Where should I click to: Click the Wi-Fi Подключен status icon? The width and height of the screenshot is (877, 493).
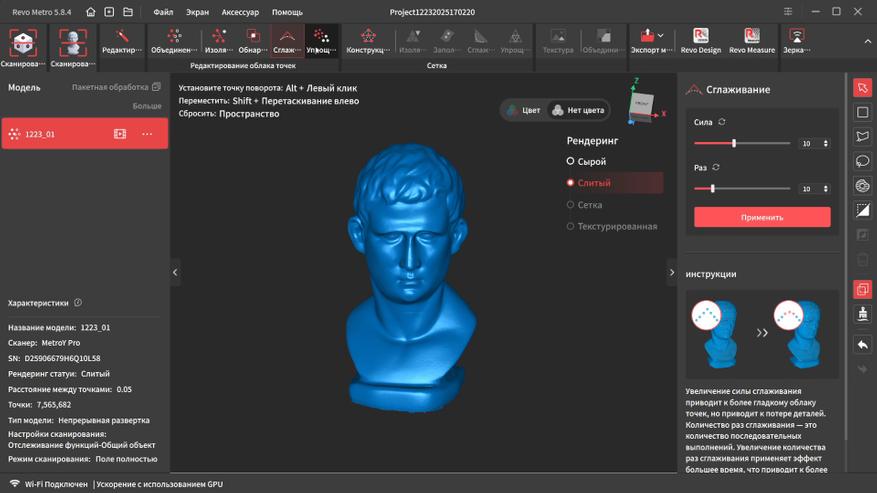click(x=15, y=483)
